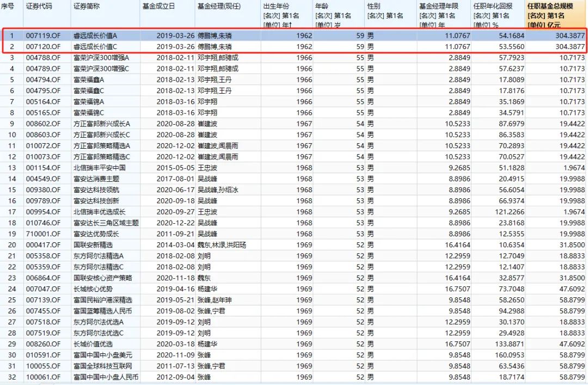Select the 睿远成长价值C fund name
Viewport: 588px width, 385px height.
click(x=96, y=47)
